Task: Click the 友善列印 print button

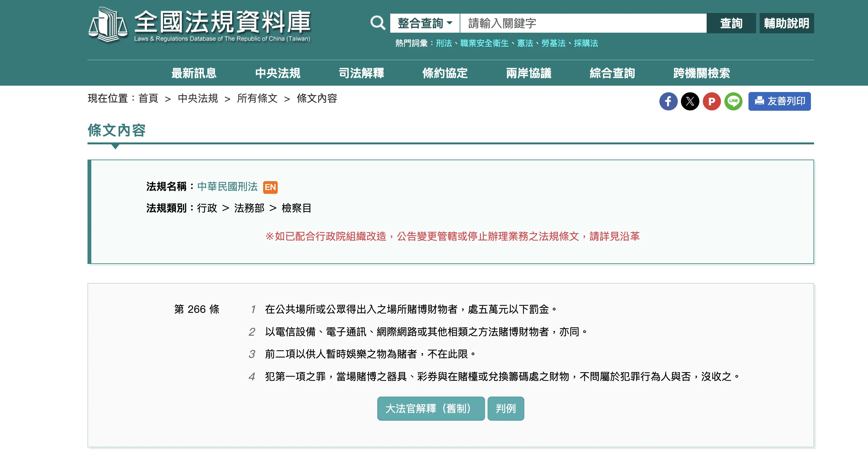Action: tap(779, 101)
